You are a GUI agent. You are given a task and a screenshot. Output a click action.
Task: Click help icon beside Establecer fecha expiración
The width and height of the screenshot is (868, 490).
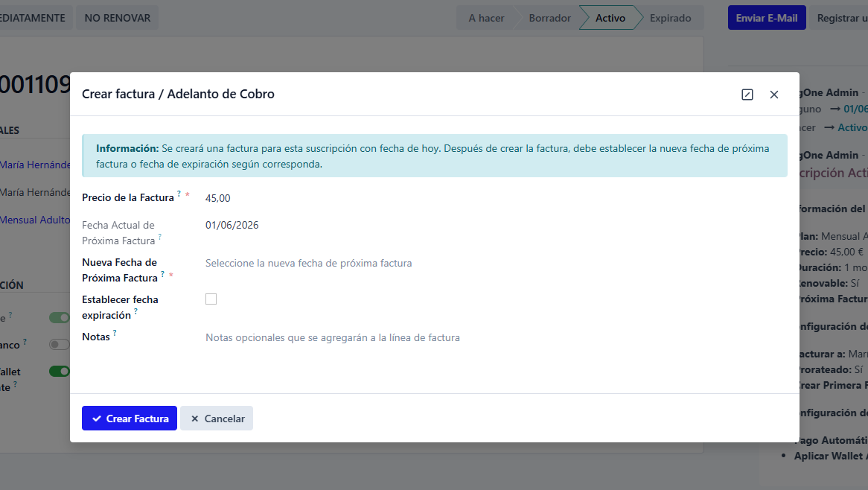point(135,311)
